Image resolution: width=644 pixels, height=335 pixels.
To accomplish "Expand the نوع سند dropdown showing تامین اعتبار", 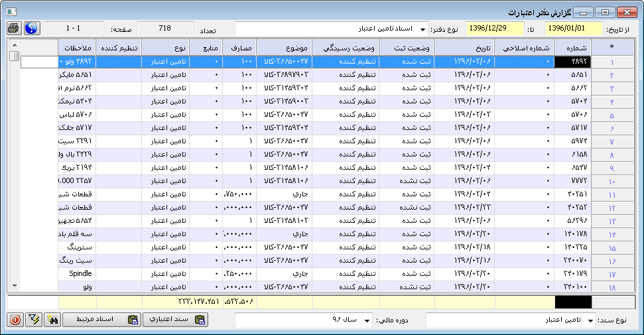I will (590, 320).
